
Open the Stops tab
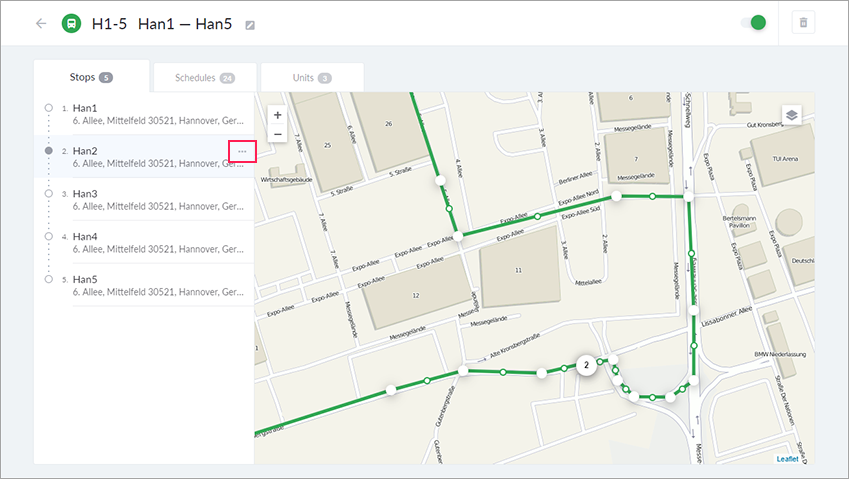pyautogui.click(x=92, y=77)
